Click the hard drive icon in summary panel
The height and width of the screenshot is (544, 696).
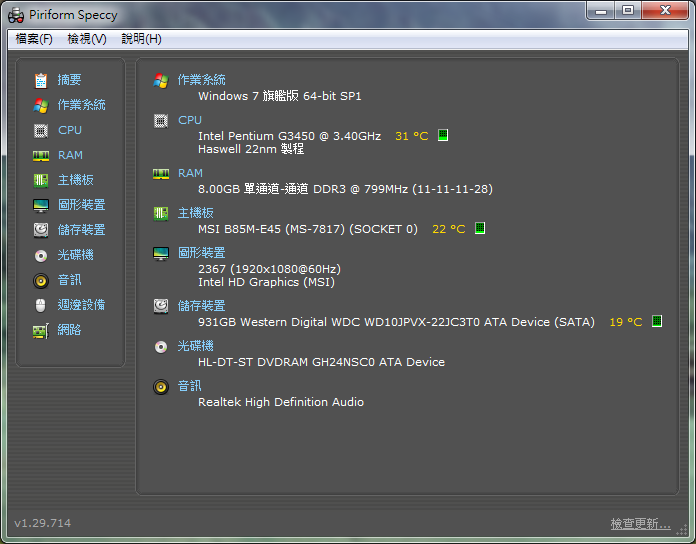coord(161,306)
